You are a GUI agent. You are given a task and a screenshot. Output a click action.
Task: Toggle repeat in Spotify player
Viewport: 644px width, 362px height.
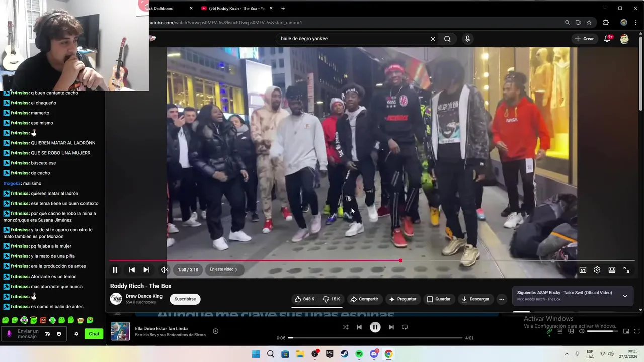[405, 327]
